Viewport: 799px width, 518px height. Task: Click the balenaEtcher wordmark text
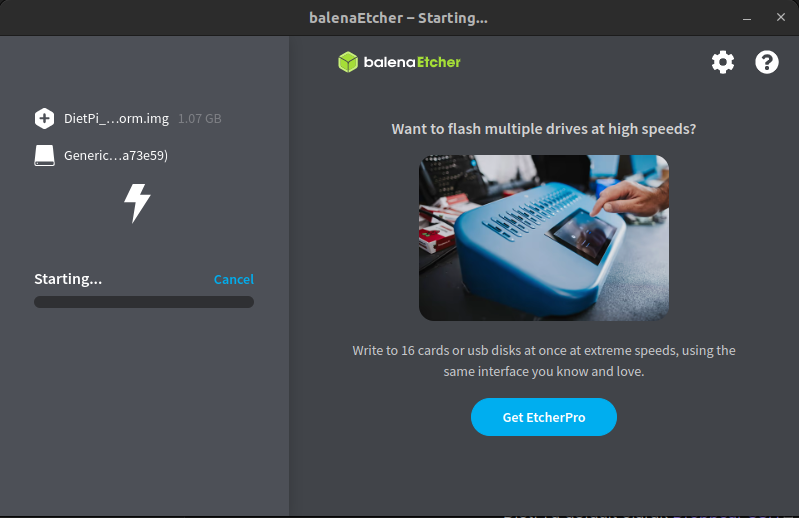pos(412,62)
